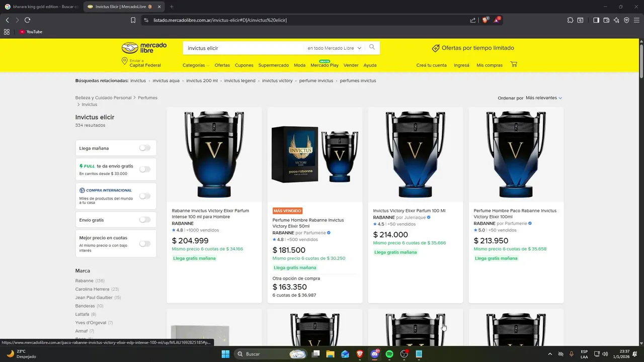
Task: Reload the page with the refresh icon
Action: tap(27, 20)
